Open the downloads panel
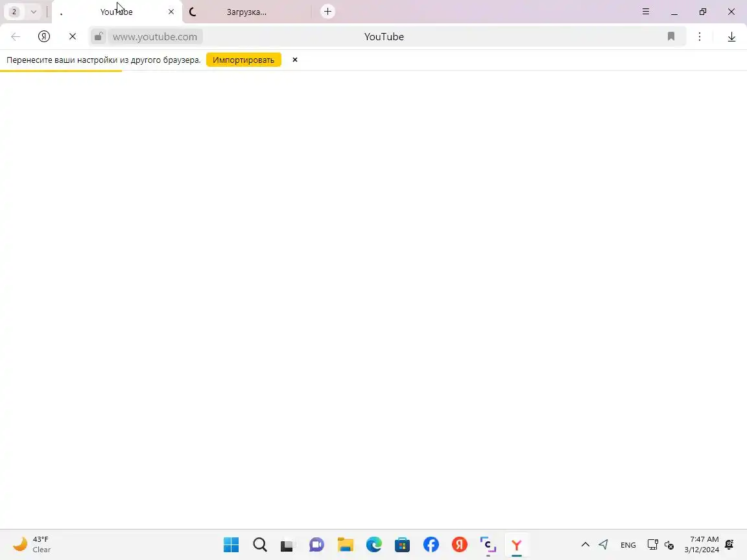The width and height of the screenshot is (747, 560). click(x=731, y=37)
